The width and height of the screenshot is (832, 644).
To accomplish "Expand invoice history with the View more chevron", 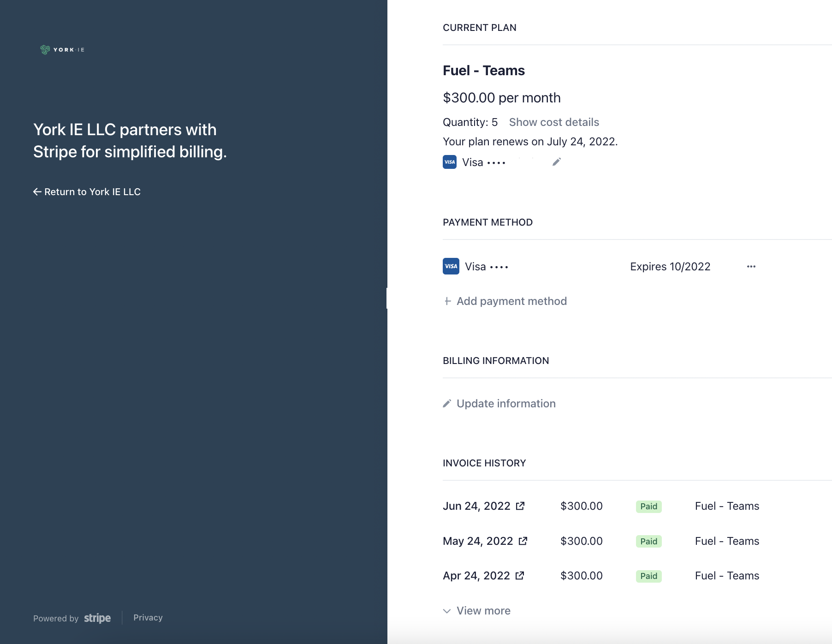I will 447,611.
